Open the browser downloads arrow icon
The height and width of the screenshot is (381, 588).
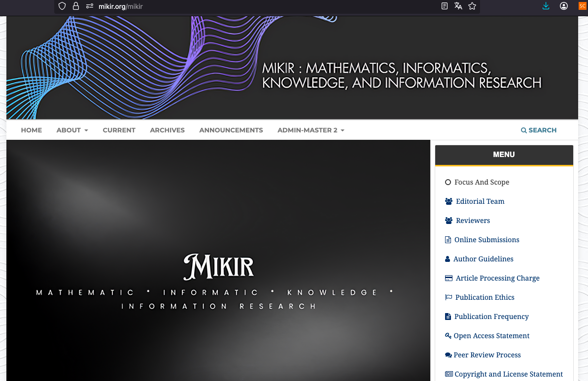point(546,6)
